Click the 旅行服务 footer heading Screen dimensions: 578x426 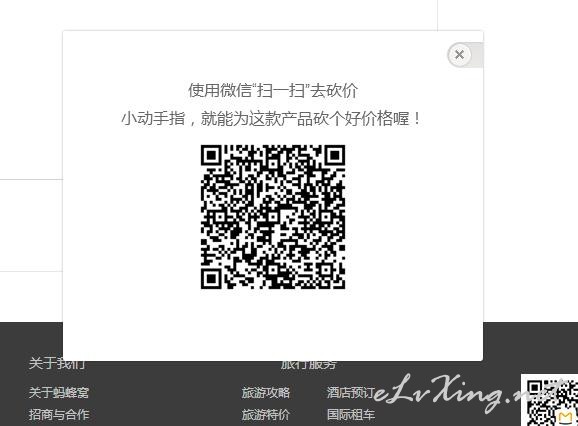(309, 365)
